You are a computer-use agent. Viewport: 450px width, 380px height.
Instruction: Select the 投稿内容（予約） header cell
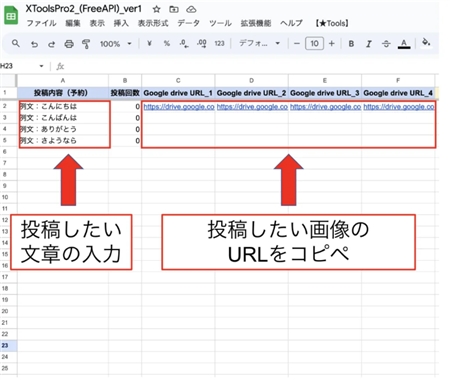[63, 93]
